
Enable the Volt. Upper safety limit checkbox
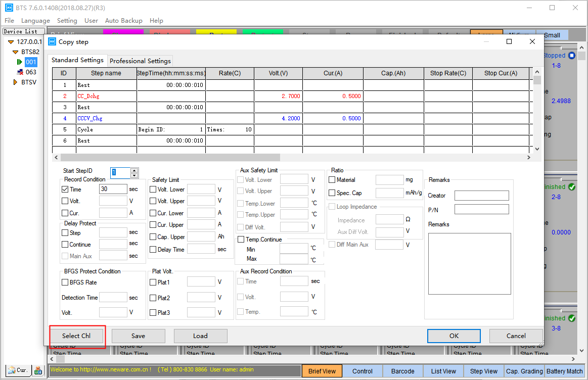point(153,201)
